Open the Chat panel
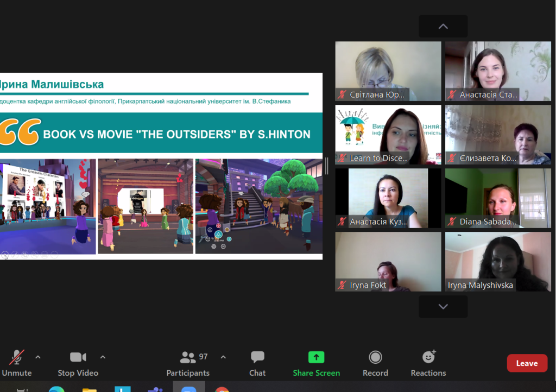 coord(257,363)
